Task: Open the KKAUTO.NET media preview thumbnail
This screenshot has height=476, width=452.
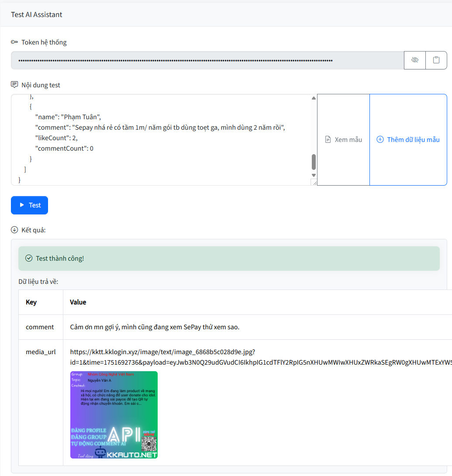Action: click(114, 415)
